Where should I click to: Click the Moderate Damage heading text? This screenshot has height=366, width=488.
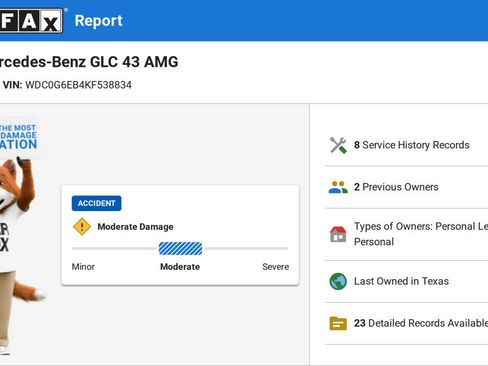pyautogui.click(x=135, y=227)
